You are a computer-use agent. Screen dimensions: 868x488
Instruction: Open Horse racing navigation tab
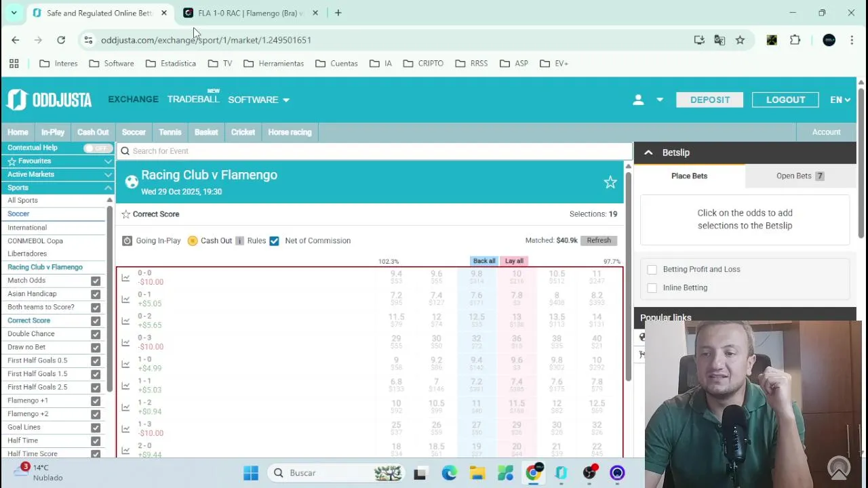(290, 132)
